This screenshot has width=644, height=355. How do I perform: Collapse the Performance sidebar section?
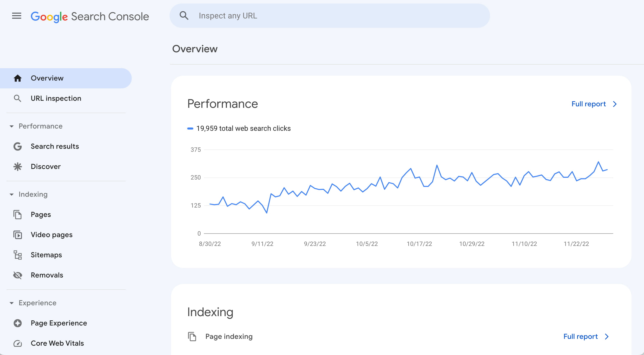[12, 126]
